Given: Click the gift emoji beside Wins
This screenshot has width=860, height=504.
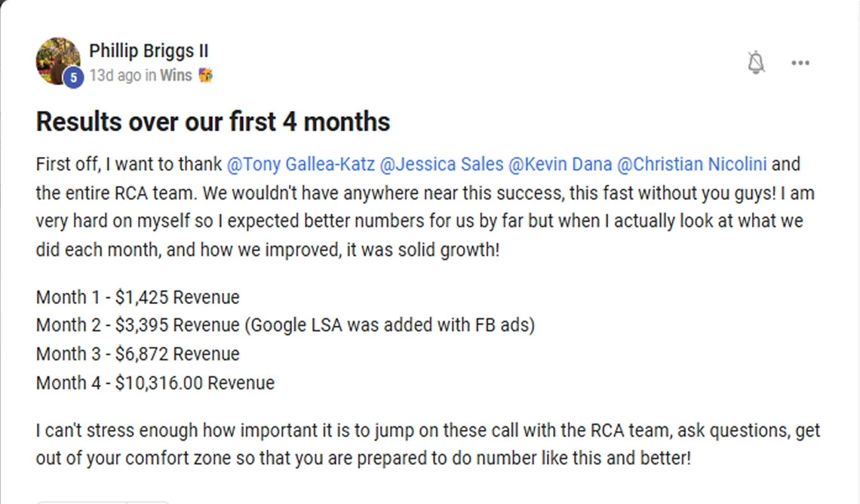Looking at the screenshot, I should [204, 75].
